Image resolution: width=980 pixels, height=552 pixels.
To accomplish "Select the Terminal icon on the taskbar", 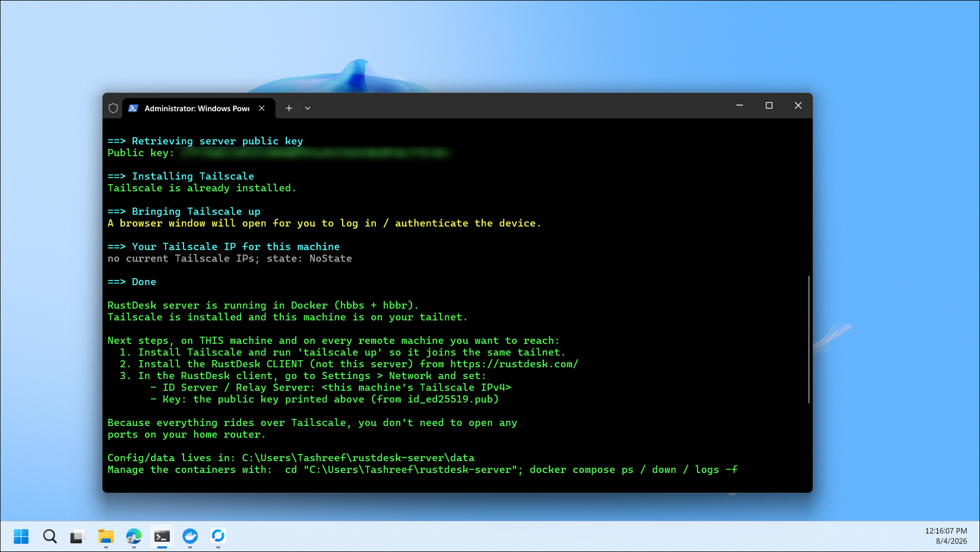I will 162,537.
